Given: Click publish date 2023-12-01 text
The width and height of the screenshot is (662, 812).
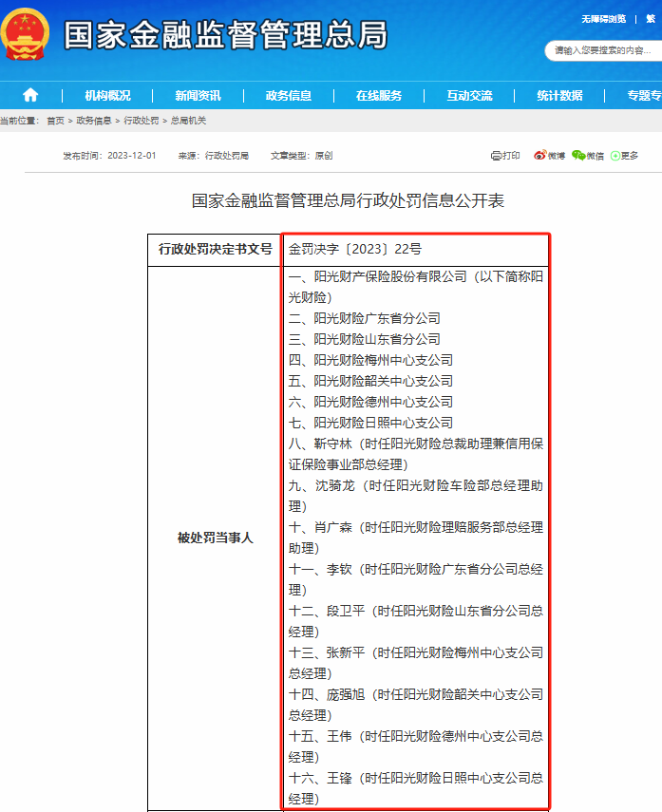Looking at the screenshot, I should [132, 156].
